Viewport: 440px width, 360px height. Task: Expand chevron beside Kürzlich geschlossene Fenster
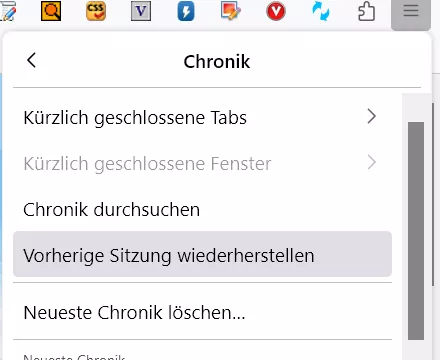tap(372, 163)
